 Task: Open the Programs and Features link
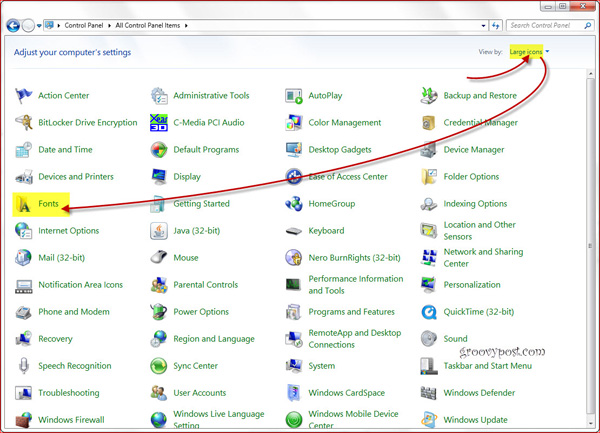(x=351, y=312)
